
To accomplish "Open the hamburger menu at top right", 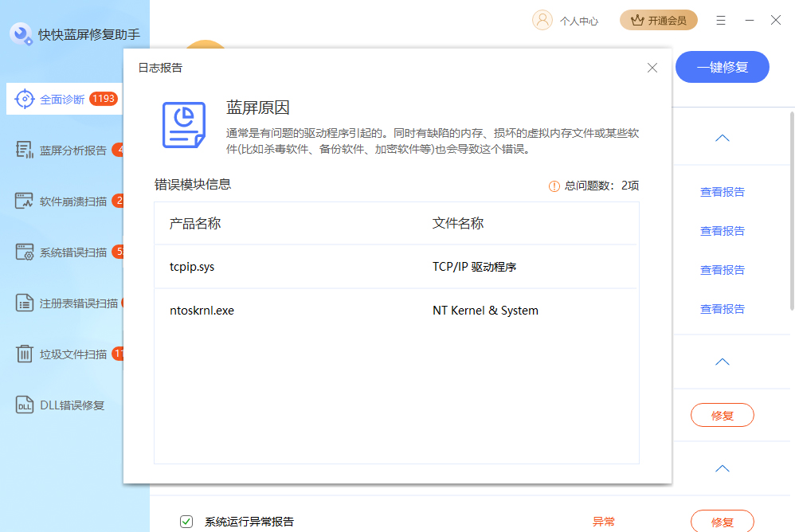I will (x=721, y=20).
